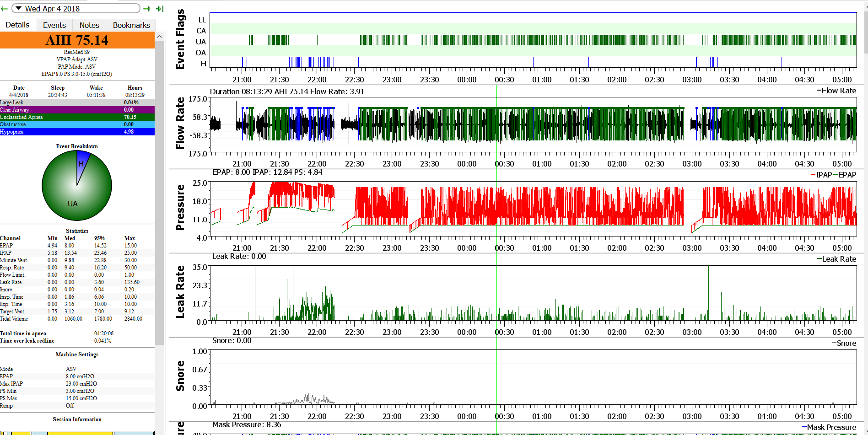
Task: Switch to the Events tab
Action: [54, 25]
